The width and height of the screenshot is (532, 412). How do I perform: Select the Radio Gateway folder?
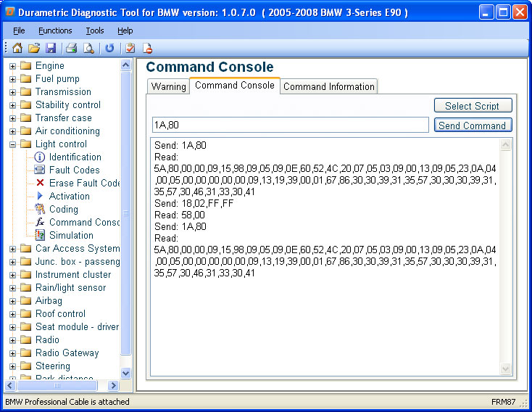(x=67, y=353)
